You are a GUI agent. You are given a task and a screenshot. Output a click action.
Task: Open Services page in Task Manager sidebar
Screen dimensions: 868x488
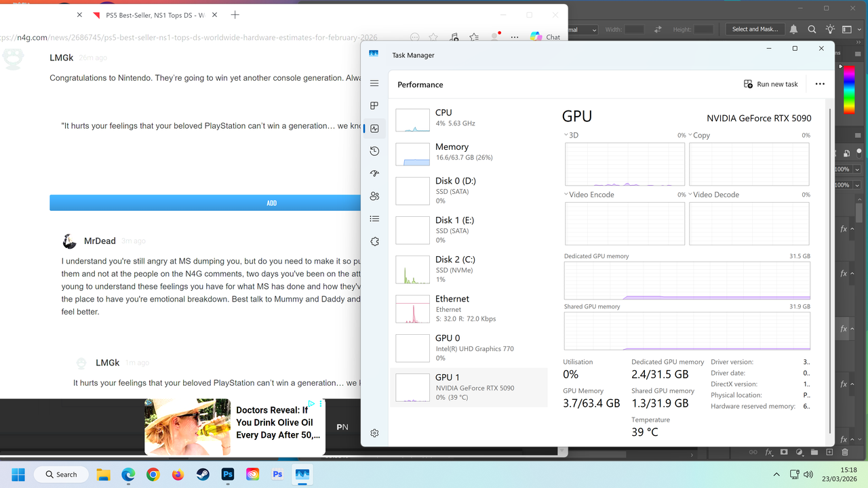tap(374, 241)
